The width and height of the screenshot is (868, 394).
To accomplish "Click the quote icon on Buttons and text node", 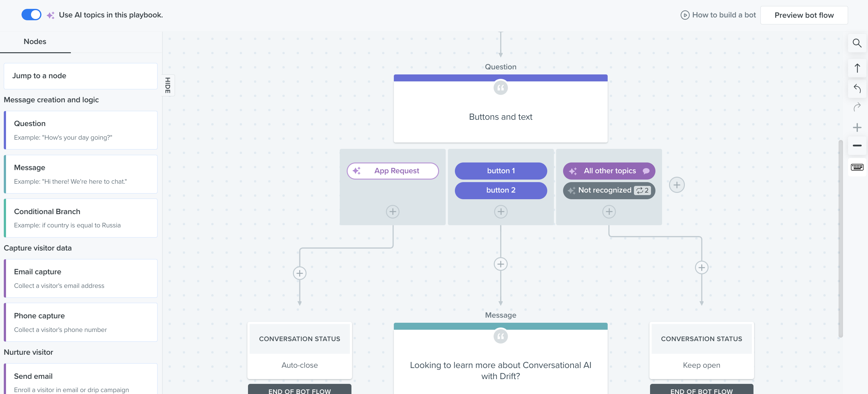I will (501, 88).
